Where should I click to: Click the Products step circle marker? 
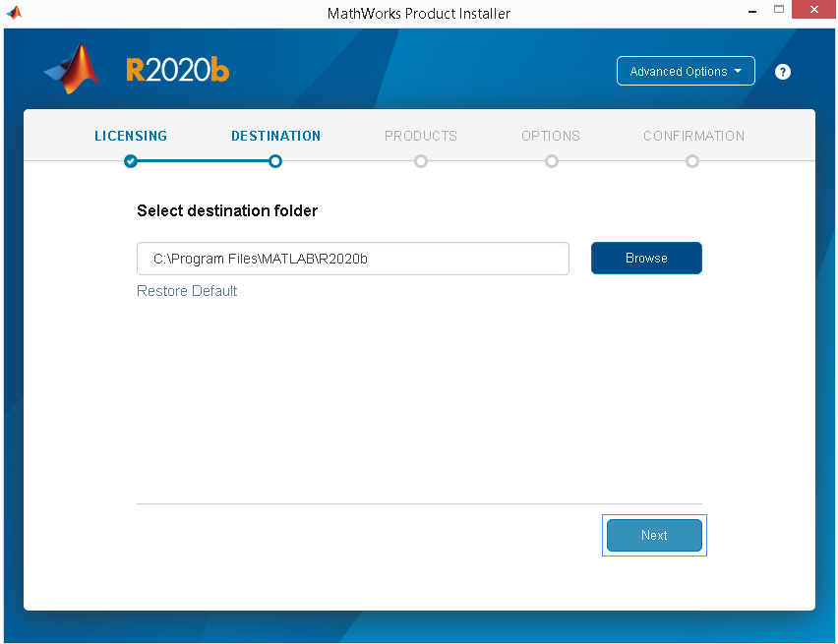pyautogui.click(x=421, y=161)
